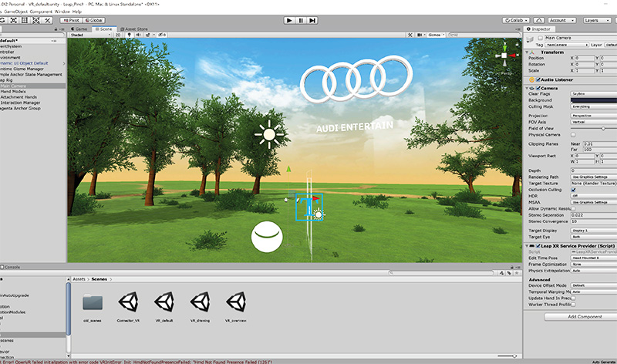This screenshot has width=617, height=364.
Task: Advance one frame with the Step button
Action: (x=312, y=21)
